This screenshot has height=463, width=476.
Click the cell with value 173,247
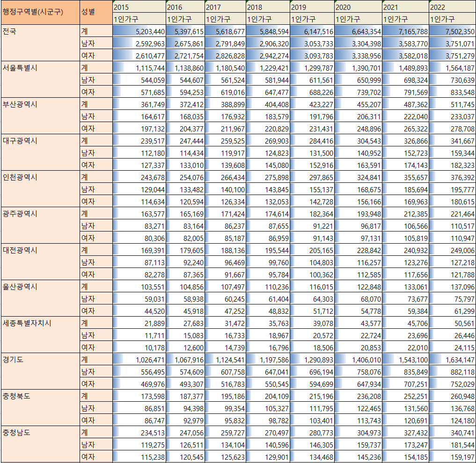point(406,444)
